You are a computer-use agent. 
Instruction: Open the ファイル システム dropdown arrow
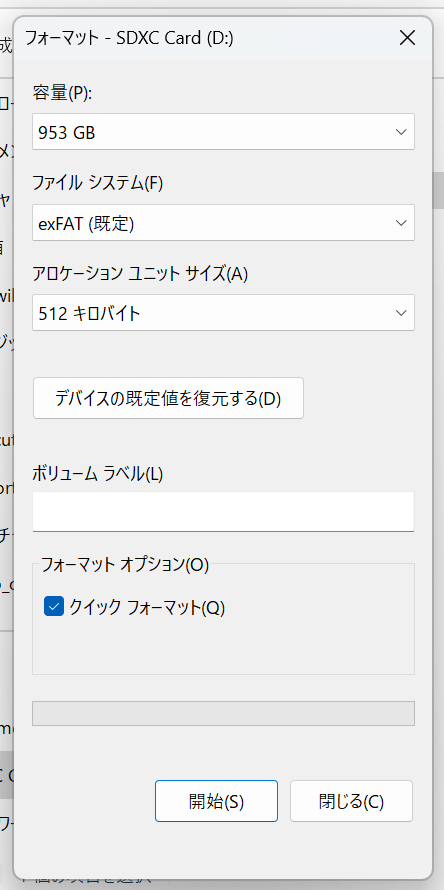click(x=401, y=222)
